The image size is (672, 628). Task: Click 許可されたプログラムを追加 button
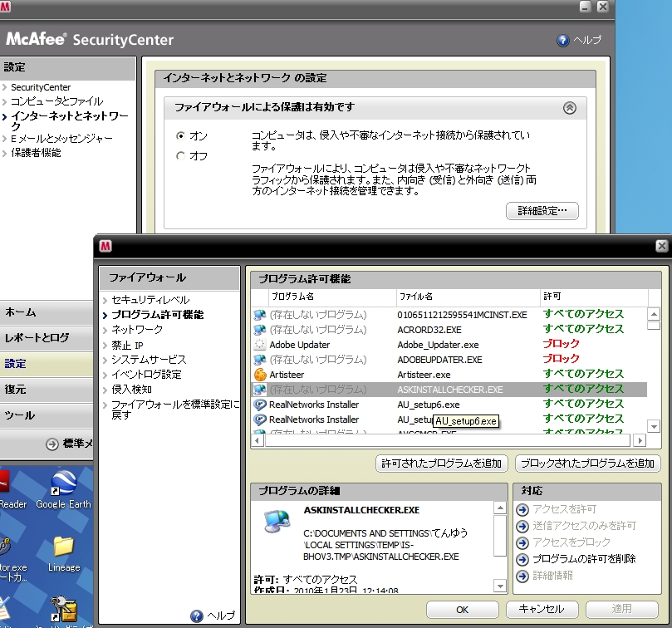(441, 464)
